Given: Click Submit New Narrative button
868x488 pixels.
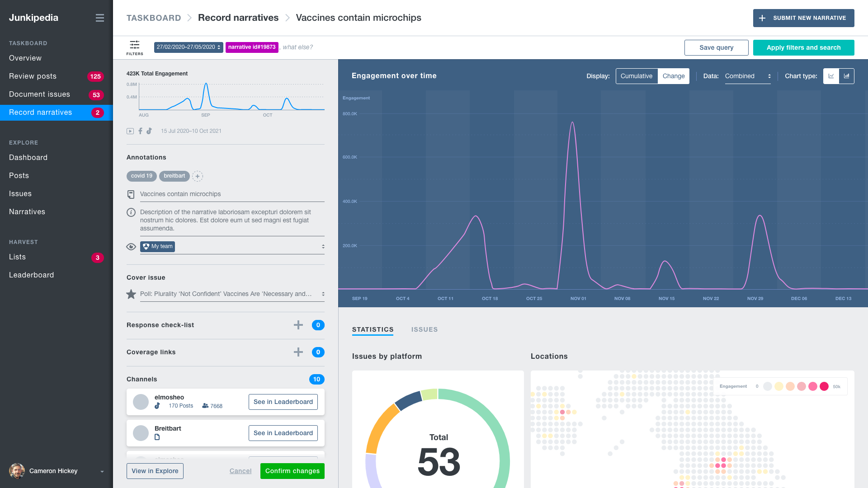Looking at the screenshot, I should [803, 18].
